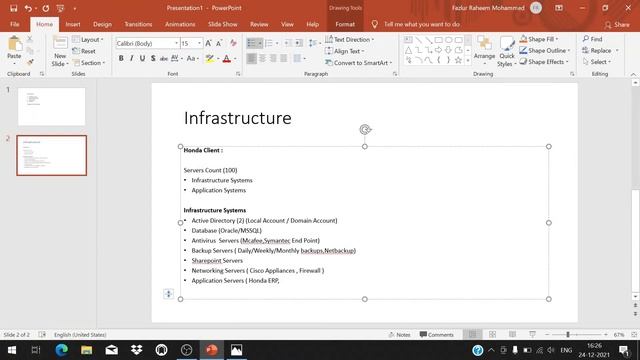Toggle bullet list button
Image resolution: width=640 pixels, height=360 pixels.
tap(251, 43)
